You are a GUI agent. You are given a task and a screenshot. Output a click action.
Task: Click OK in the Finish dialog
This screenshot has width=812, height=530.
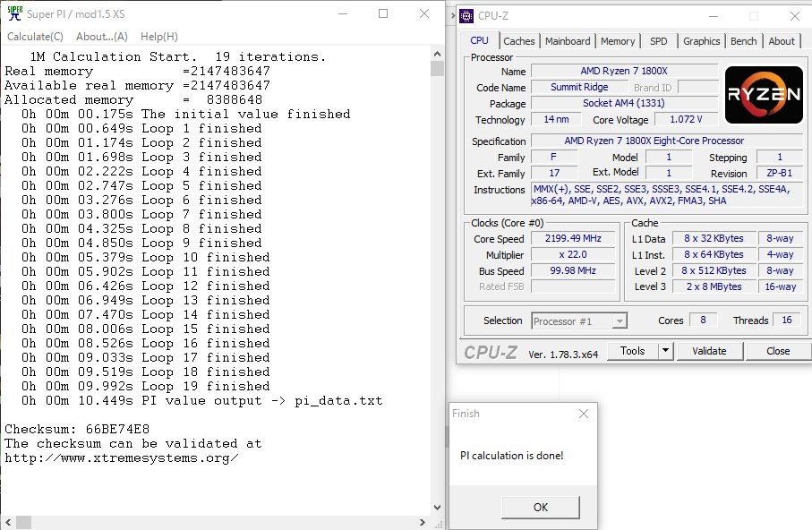[x=540, y=508]
